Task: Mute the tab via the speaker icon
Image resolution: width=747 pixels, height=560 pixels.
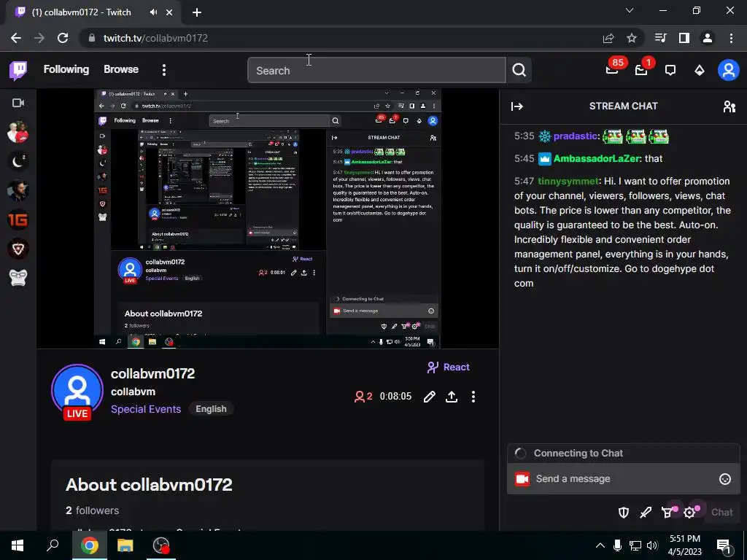Action: [x=153, y=12]
